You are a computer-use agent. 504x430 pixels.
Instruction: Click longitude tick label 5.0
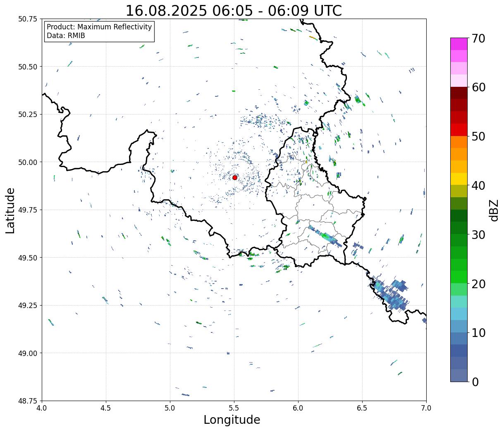coord(170,408)
